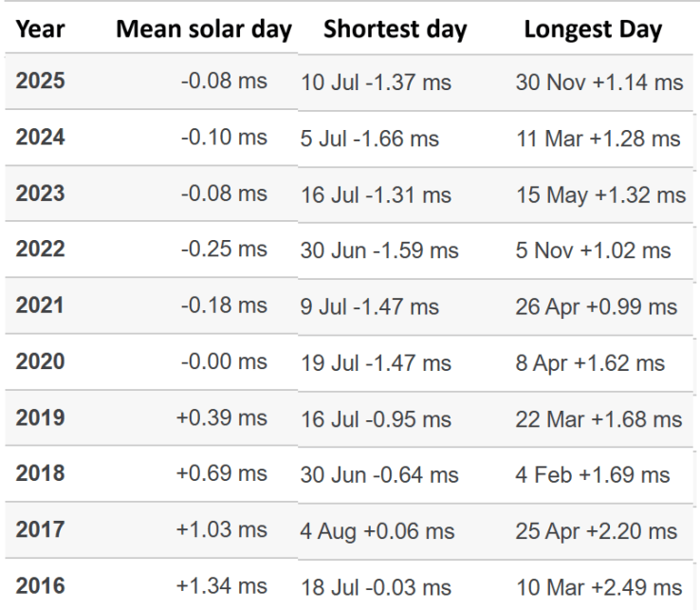
Task: Click the 2021 shortest day cell 9 Jul
Action: [x=370, y=306]
